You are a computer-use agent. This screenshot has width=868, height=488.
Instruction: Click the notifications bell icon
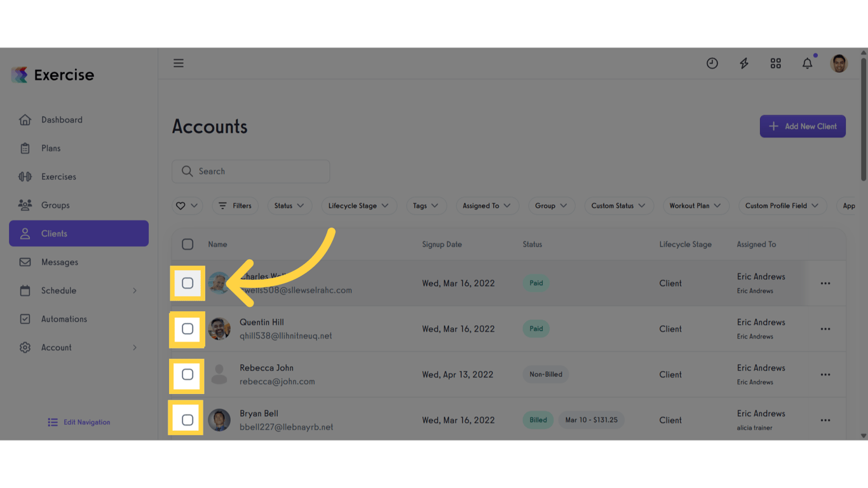(807, 63)
